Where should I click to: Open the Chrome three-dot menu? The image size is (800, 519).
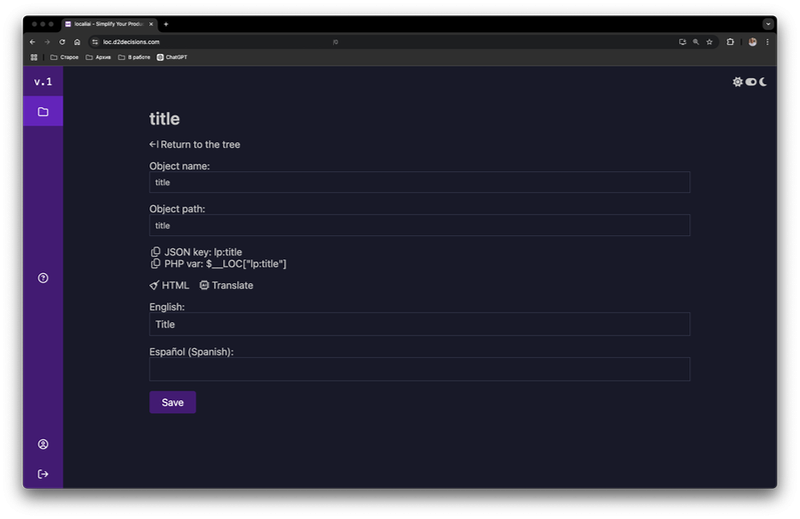[x=767, y=42]
